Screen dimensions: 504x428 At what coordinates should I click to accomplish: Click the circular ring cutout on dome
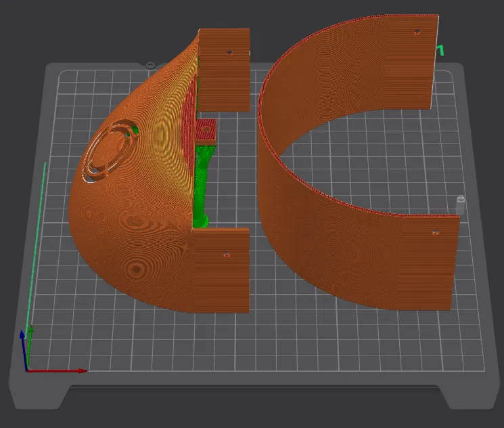(x=110, y=150)
